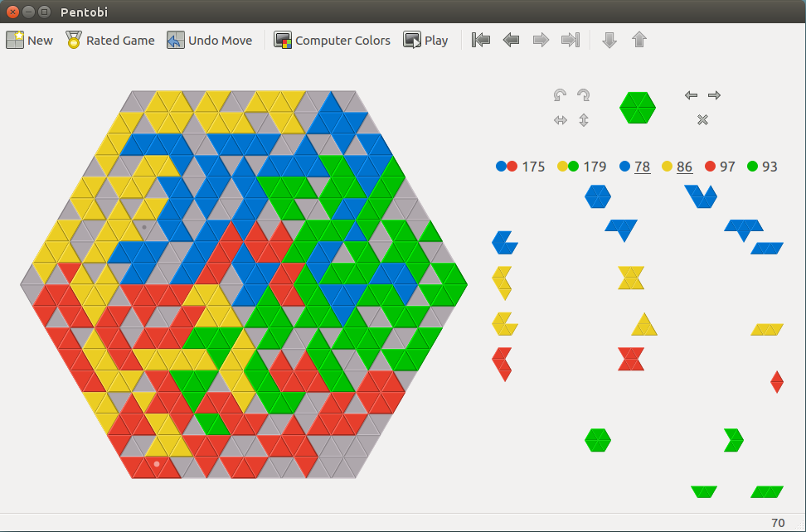This screenshot has height=532, width=806.
Task: Rotate selected piece clockwise
Action: coord(584,95)
